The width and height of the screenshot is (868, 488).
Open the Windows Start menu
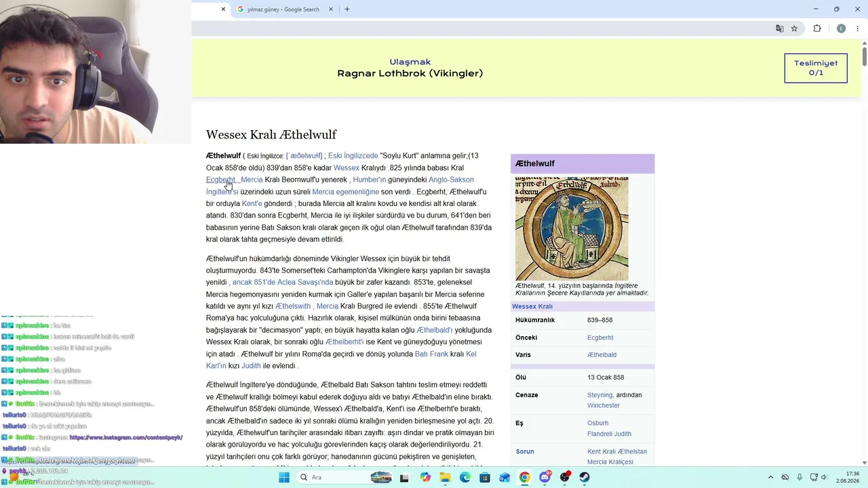pos(284,477)
